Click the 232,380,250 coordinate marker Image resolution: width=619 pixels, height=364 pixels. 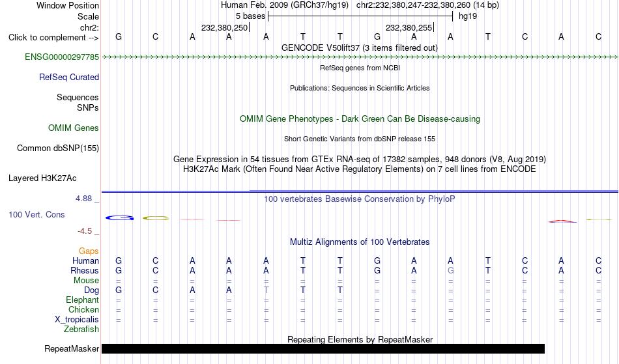point(225,27)
